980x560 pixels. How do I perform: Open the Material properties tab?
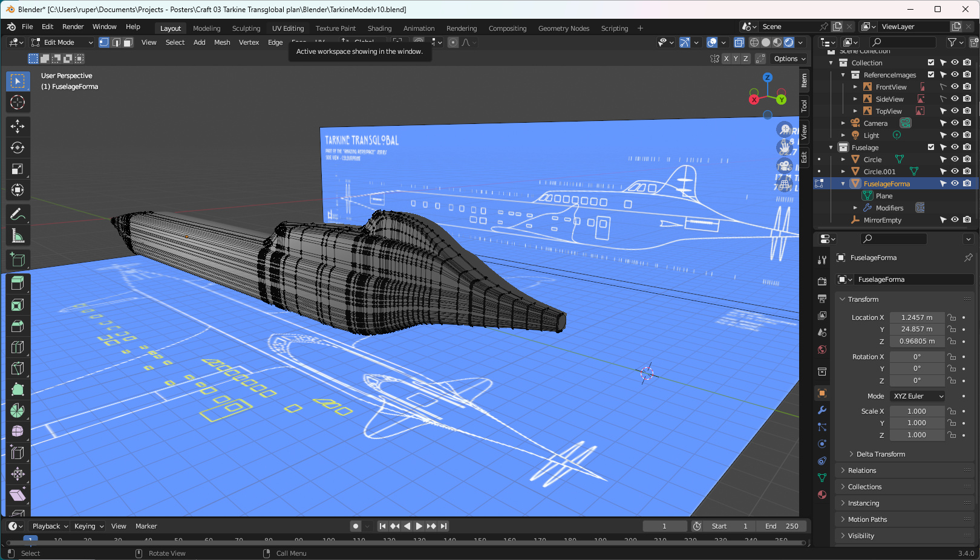(x=822, y=495)
